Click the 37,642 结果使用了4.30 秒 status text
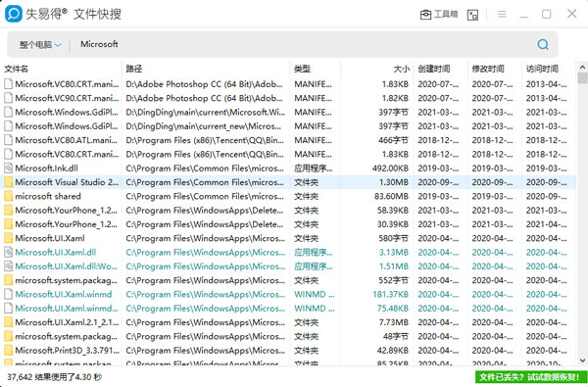This screenshot has height=387, width=588. click(x=54, y=377)
